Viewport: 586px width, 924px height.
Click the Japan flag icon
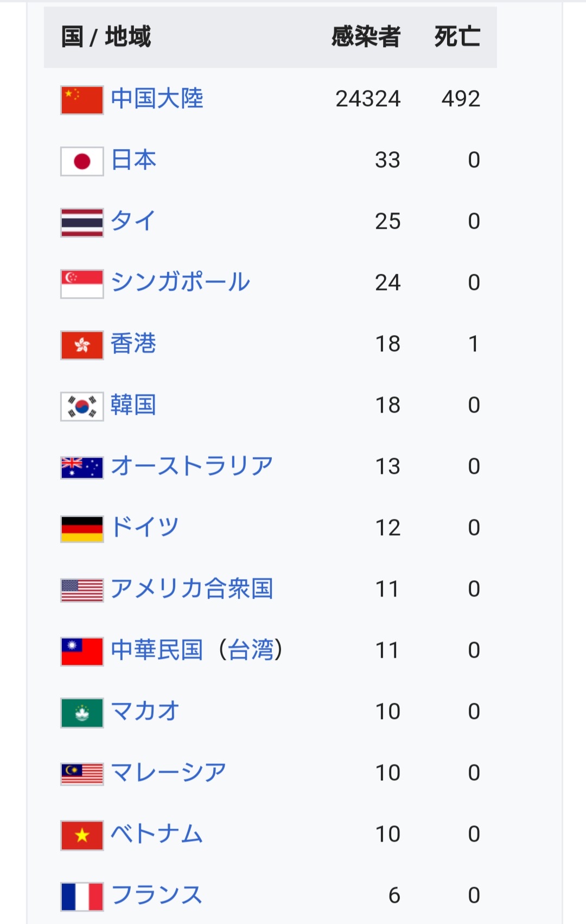point(82,162)
